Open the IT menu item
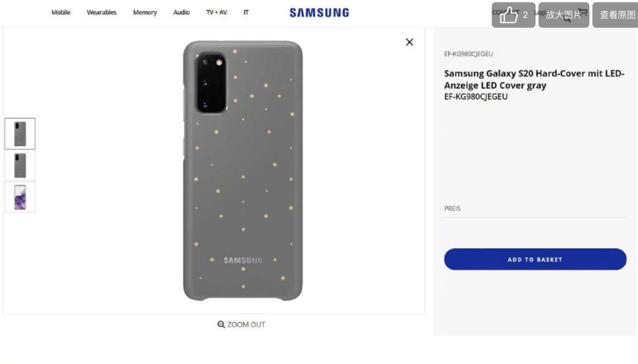 [x=246, y=12]
